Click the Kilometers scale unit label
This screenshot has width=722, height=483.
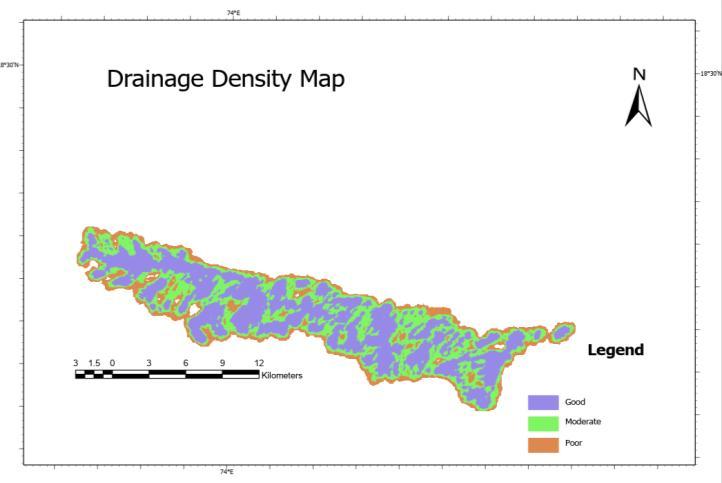[x=282, y=375]
